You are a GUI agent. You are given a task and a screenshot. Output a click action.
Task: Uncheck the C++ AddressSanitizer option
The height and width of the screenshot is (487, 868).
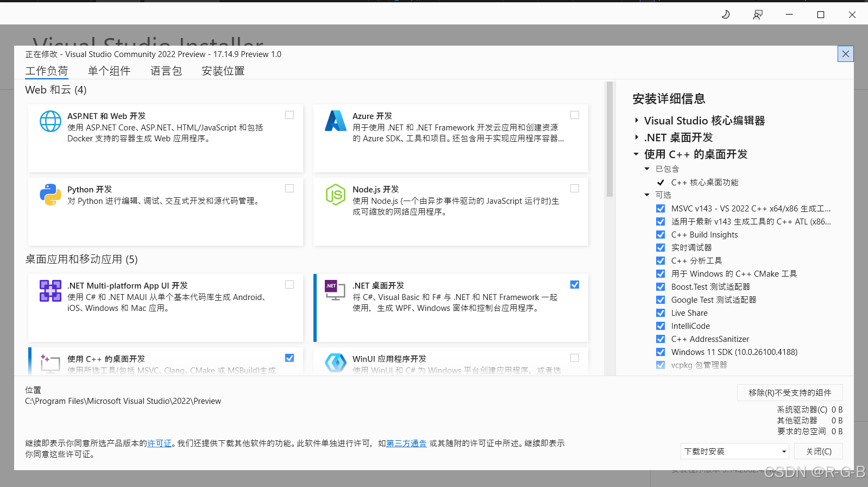[661, 339]
